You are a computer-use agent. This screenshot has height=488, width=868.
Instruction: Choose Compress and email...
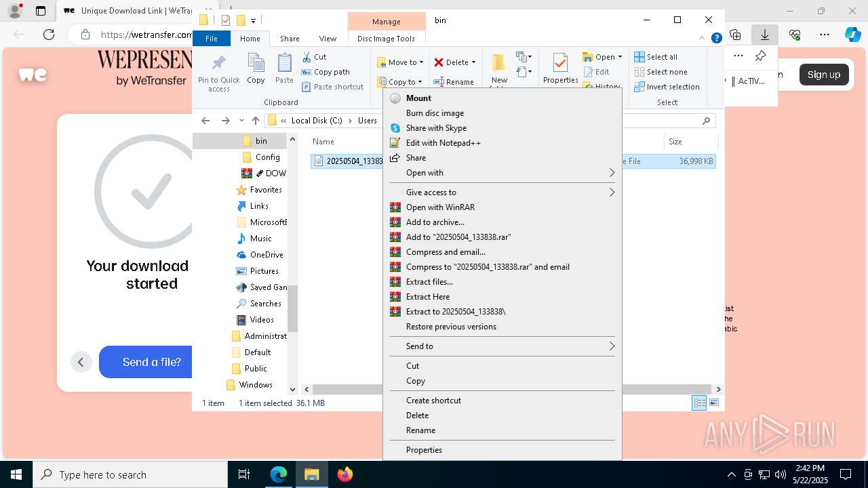(x=502, y=252)
